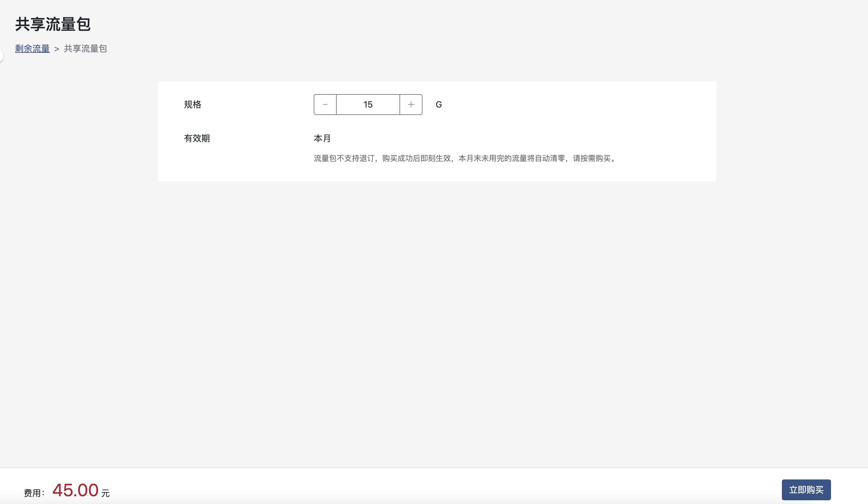Click the 元 currency unit text
The height and width of the screenshot is (504, 868).
pyautogui.click(x=105, y=493)
